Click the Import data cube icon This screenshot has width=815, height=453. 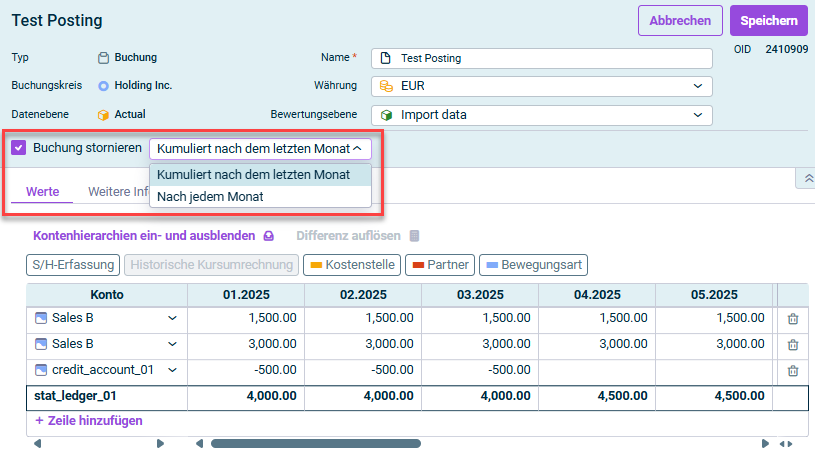click(385, 115)
